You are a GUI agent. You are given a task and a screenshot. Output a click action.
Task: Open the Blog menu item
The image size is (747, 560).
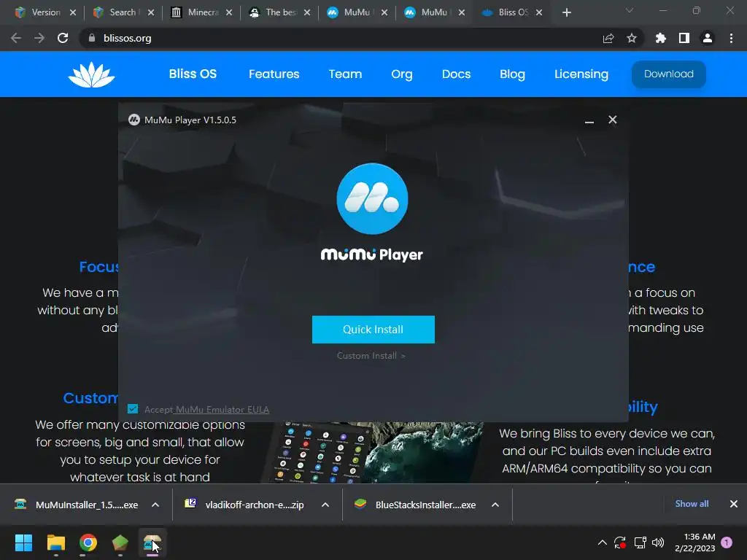click(x=512, y=74)
